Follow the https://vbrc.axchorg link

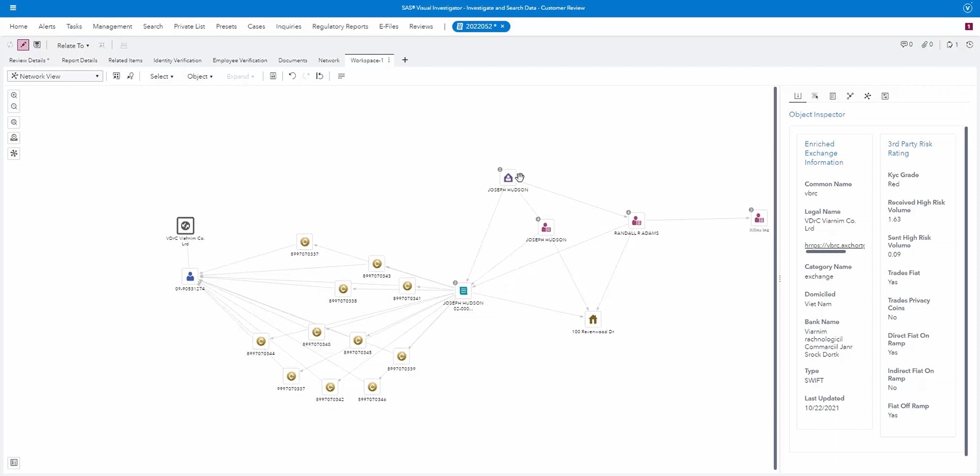pyautogui.click(x=835, y=245)
